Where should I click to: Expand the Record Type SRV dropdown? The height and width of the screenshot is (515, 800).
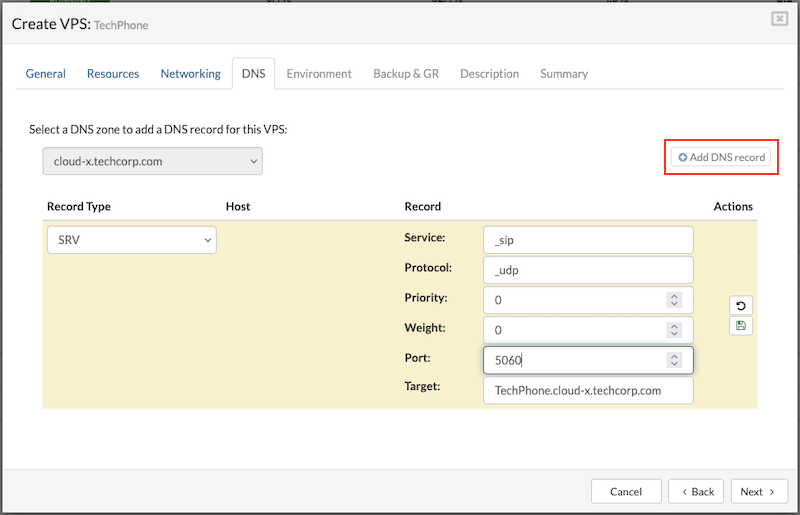(131, 240)
